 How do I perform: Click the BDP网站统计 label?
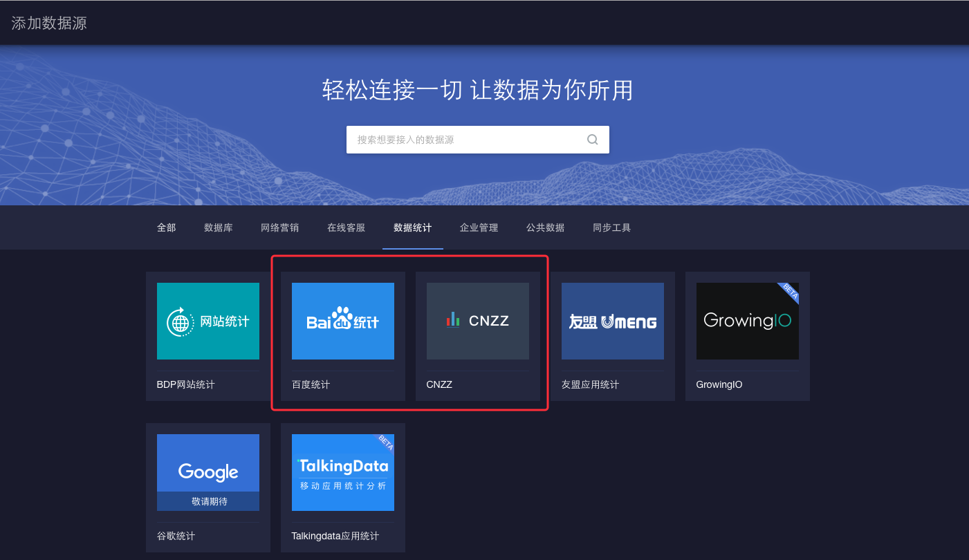pos(186,384)
